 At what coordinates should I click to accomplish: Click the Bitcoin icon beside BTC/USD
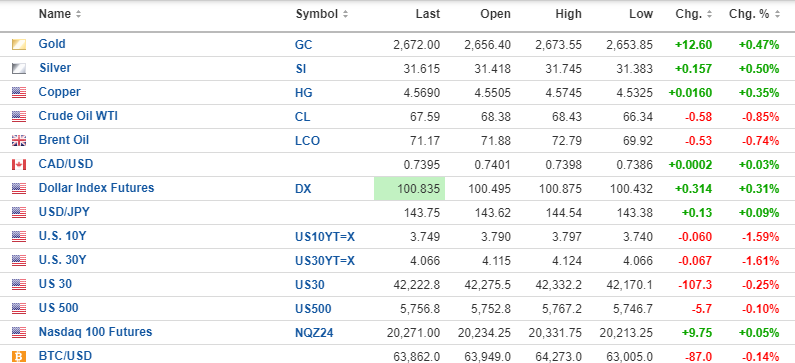(x=19, y=356)
